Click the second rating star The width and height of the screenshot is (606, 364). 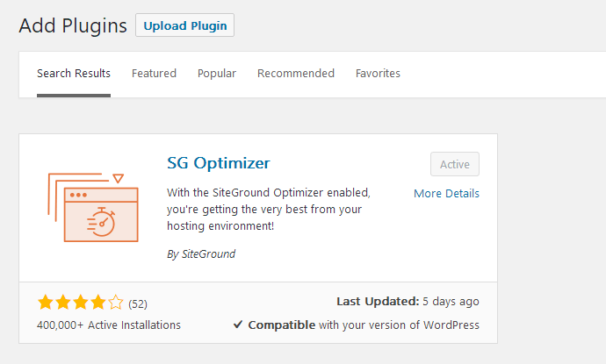63,303
